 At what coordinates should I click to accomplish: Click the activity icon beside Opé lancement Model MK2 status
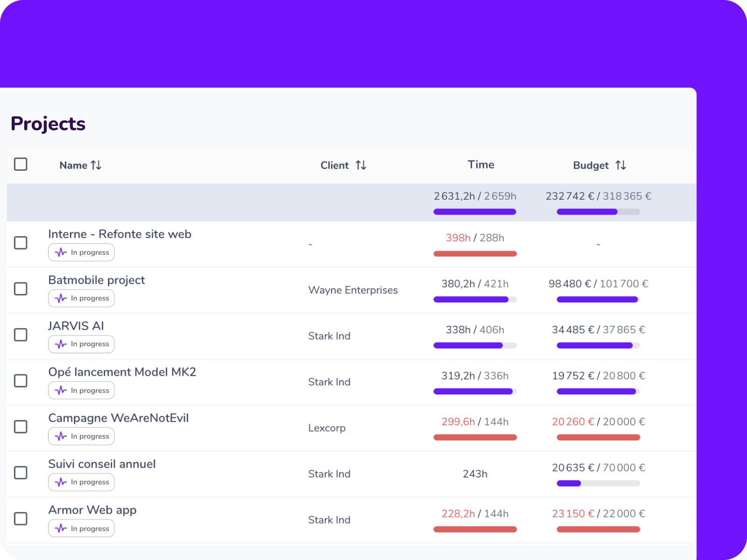[60, 390]
